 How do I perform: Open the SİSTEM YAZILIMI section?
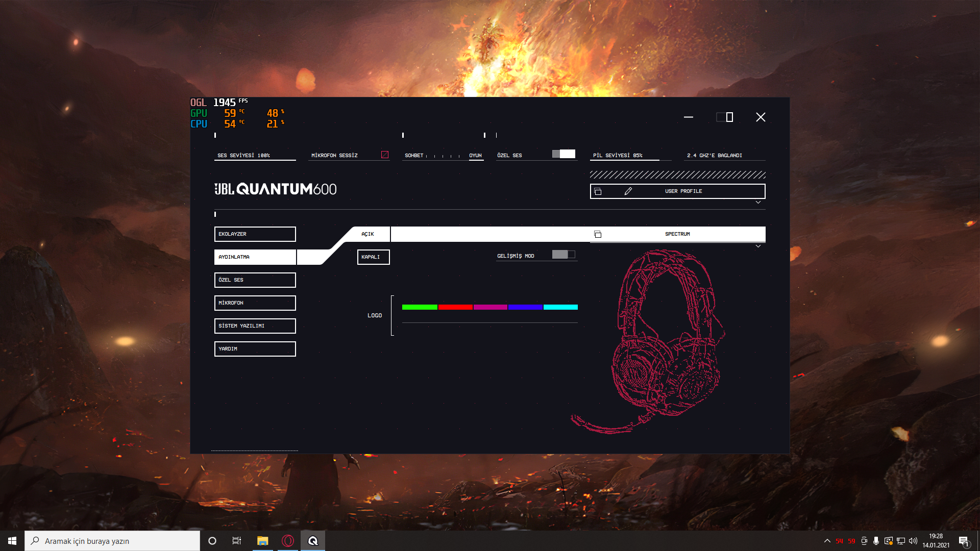[255, 326]
